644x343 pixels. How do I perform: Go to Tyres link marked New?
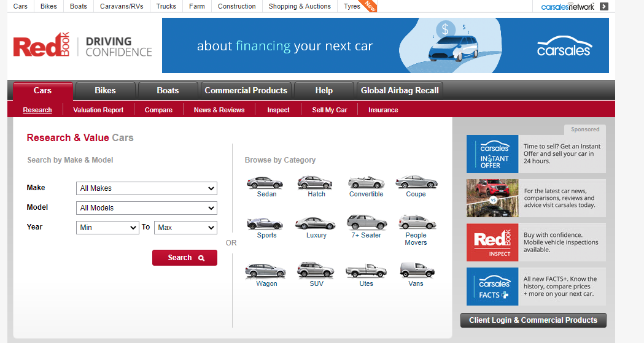(352, 6)
